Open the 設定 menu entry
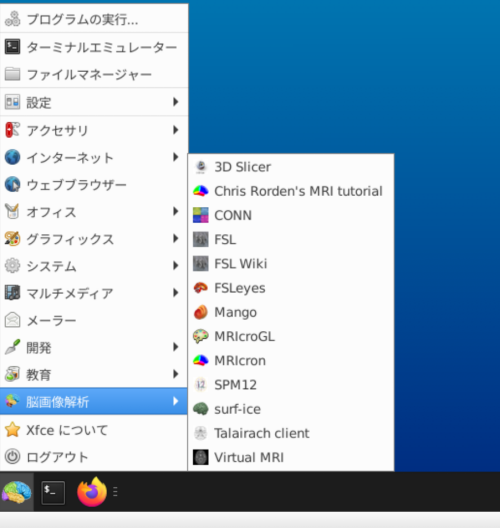Viewport: 500px width, 528px height. (94, 102)
